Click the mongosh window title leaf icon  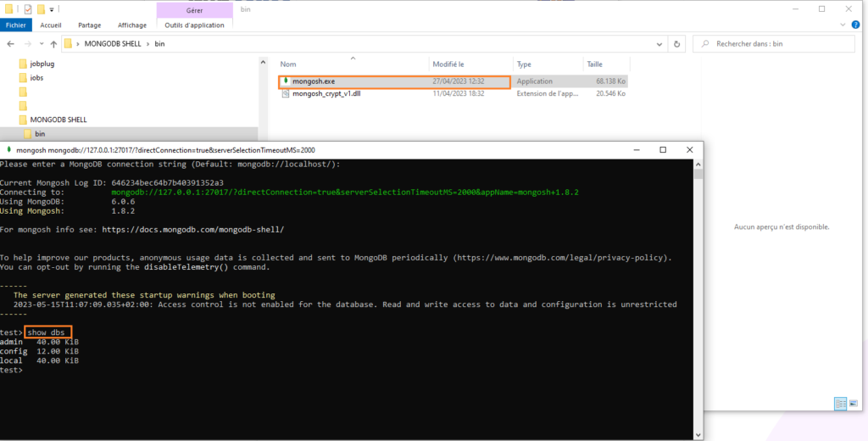pyautogui.click(x=8, y=149)
